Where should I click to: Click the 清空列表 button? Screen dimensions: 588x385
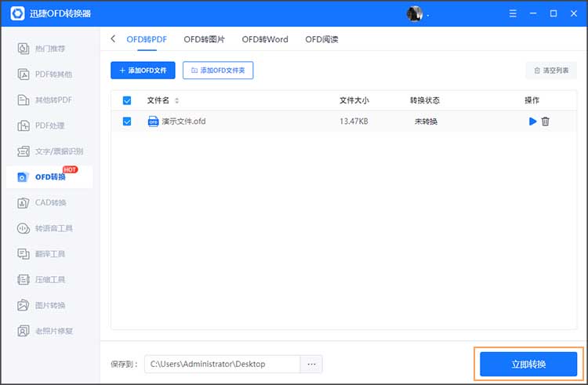[x=551, y=71]
